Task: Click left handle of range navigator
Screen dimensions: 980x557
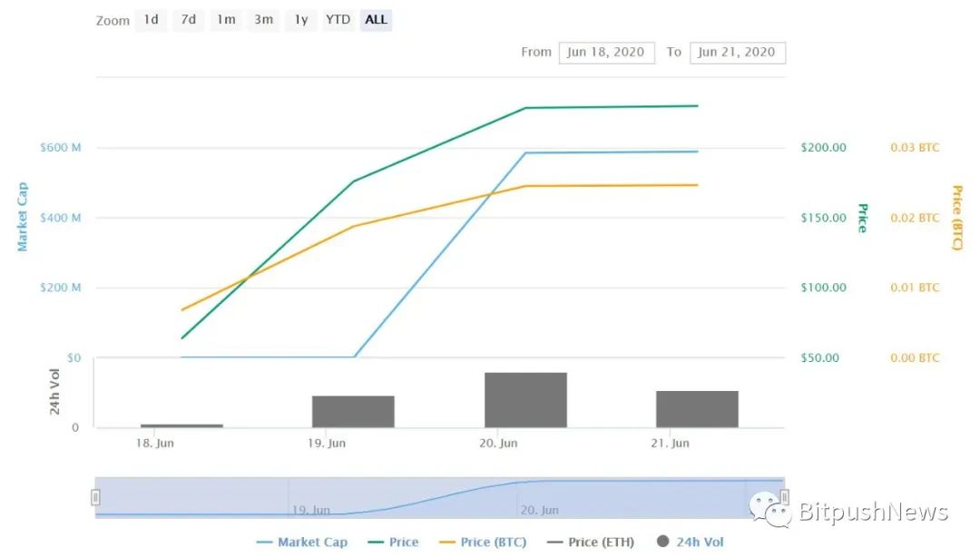Action: (x=95, y=497)
